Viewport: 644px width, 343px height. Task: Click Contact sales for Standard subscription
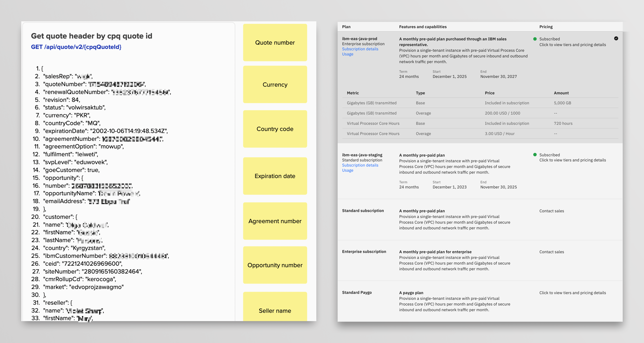[x=551, y=211]
